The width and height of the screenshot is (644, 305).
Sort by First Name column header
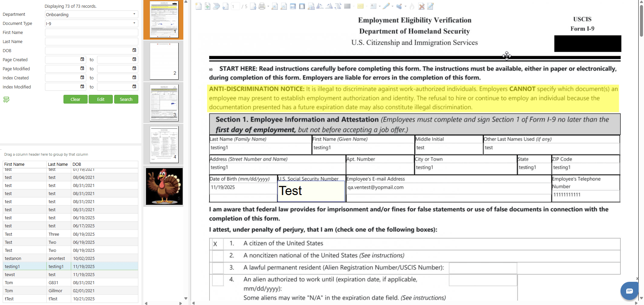(25, 164)
